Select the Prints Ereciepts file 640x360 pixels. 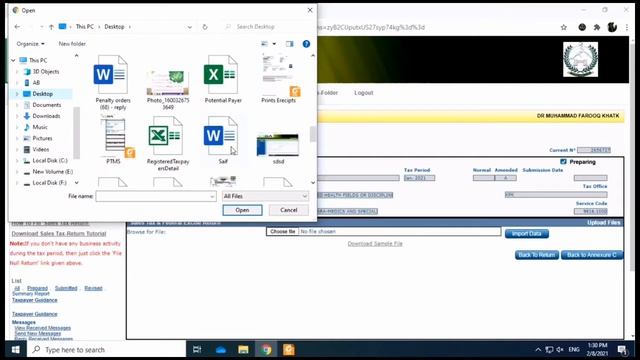278,79
